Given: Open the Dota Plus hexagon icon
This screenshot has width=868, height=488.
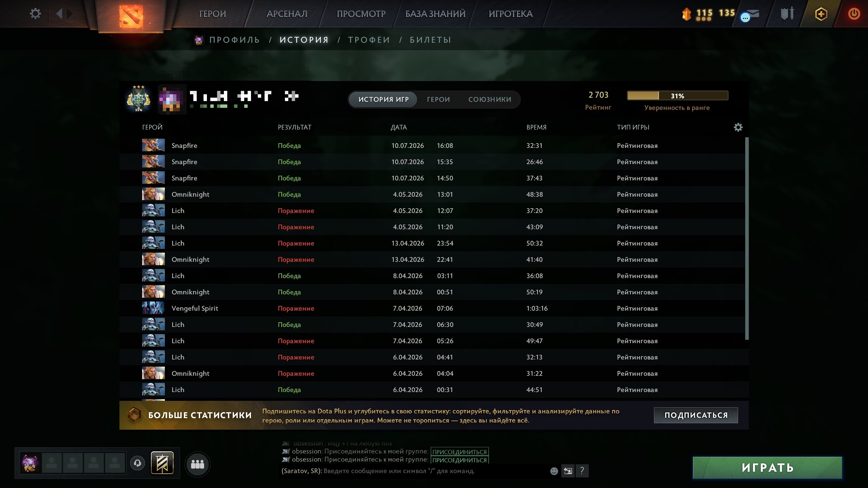Looking at the screenshot, I should 821,14.
